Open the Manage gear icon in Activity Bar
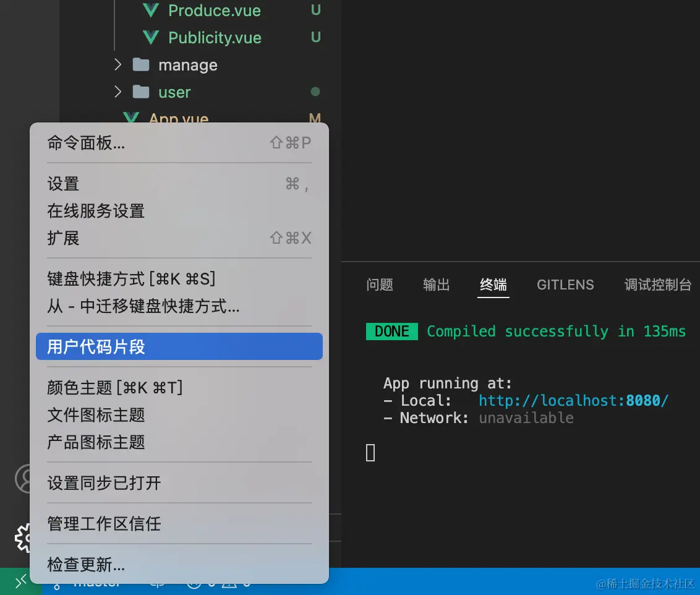Viewport: 700px width, 595px height. coord(23,539)
